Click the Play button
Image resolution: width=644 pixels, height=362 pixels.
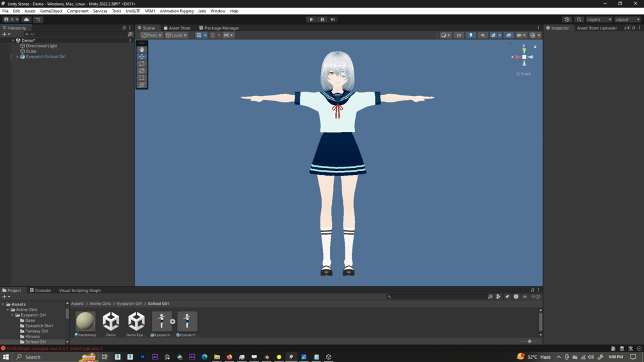pyautogui.click(x=311, y=19)
